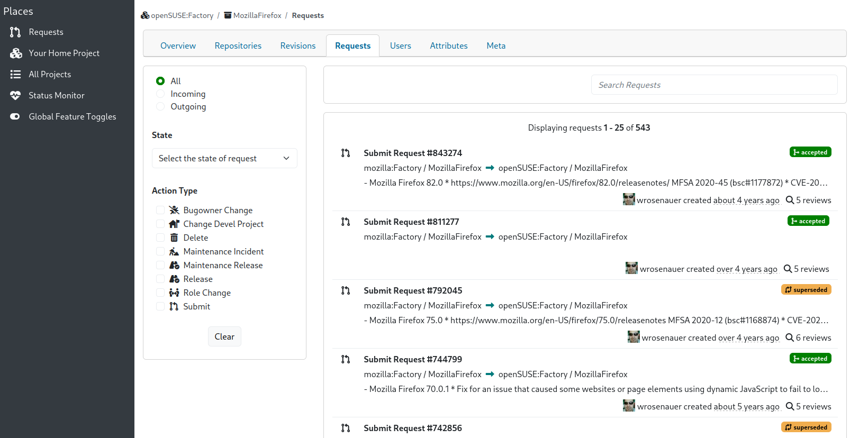Screen dimensions: 868x438
Task: Check the Role Change checkbox
Action: point(160,293)
